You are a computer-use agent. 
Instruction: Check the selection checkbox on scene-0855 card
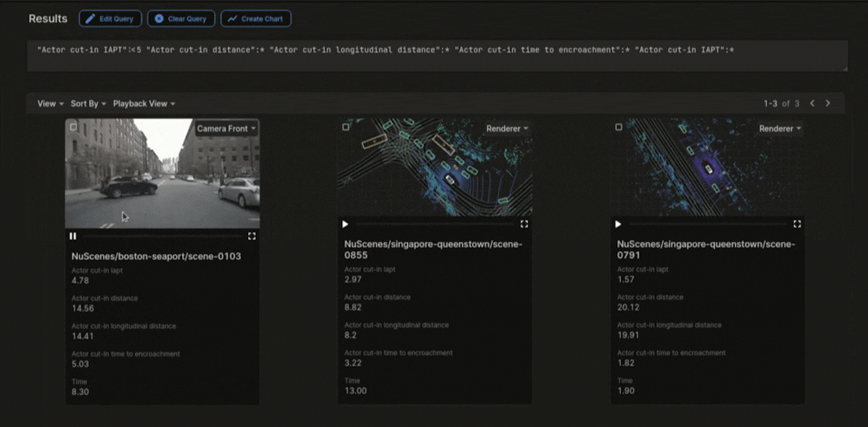click(345, 127)
